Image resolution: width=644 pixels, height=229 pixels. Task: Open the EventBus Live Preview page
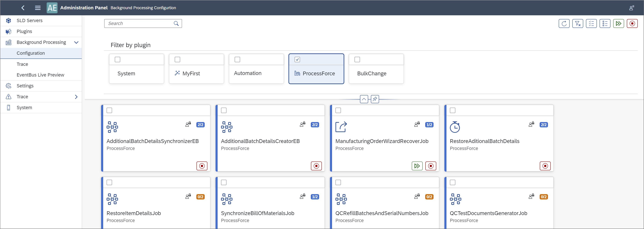click(x=40, y=75)
